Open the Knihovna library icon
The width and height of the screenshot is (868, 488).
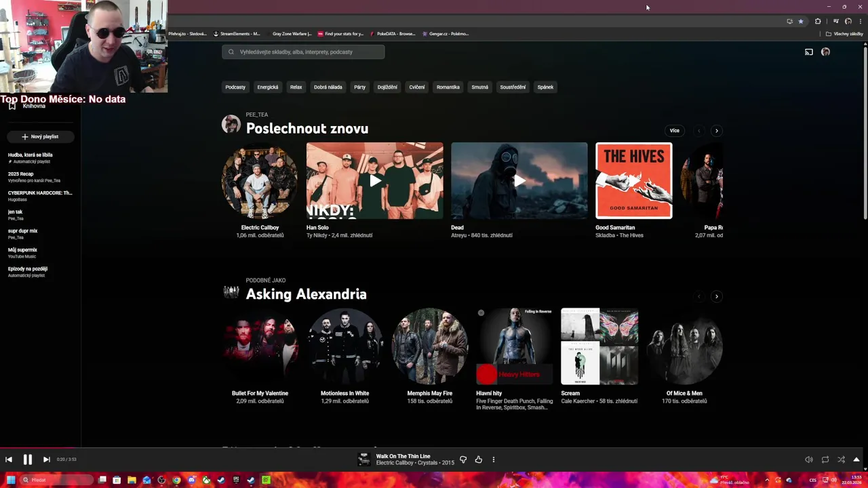coord(12,106)
